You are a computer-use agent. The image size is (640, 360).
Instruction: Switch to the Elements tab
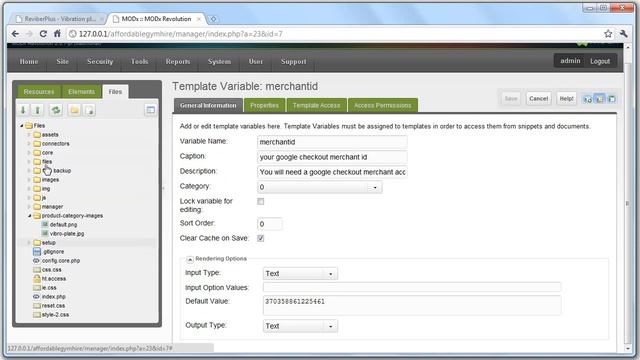point(81,92)
